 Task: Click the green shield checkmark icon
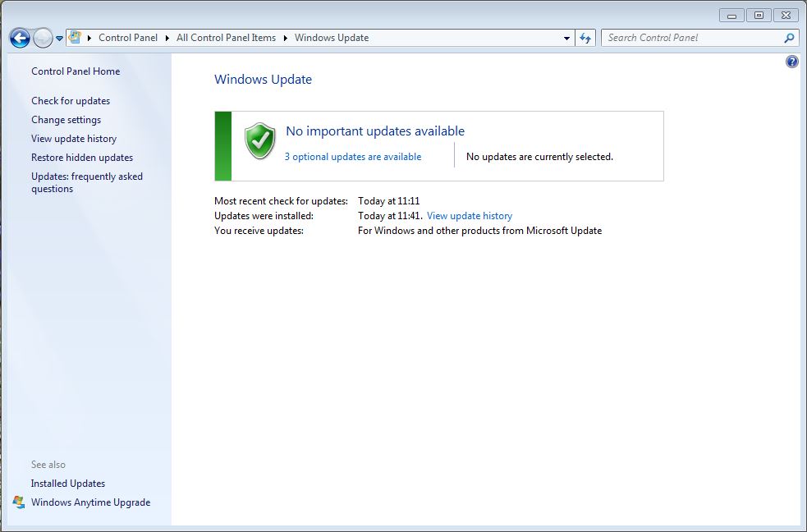260,141
